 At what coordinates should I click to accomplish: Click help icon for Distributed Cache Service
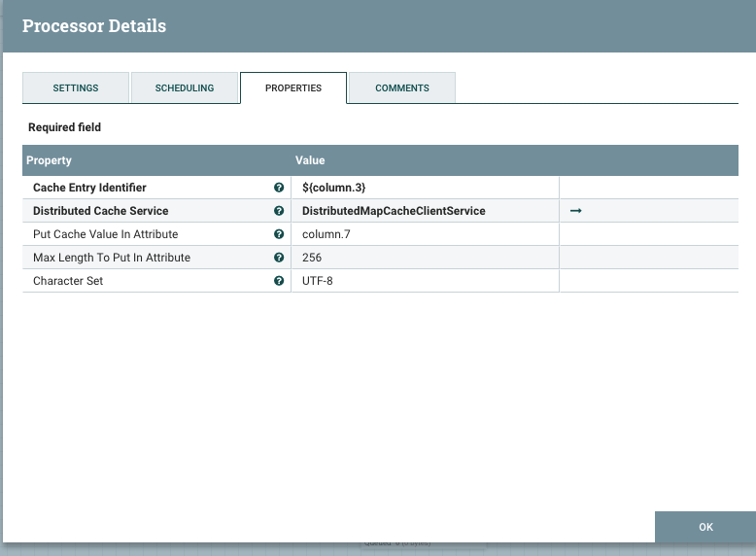[279, 211]
